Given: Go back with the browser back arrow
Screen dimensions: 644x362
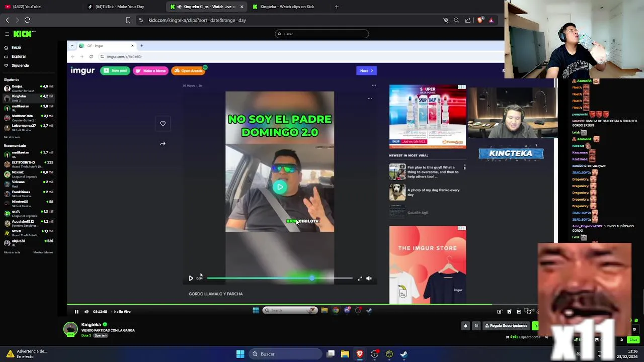Looking at the screenshot, I should pos(7,20).
